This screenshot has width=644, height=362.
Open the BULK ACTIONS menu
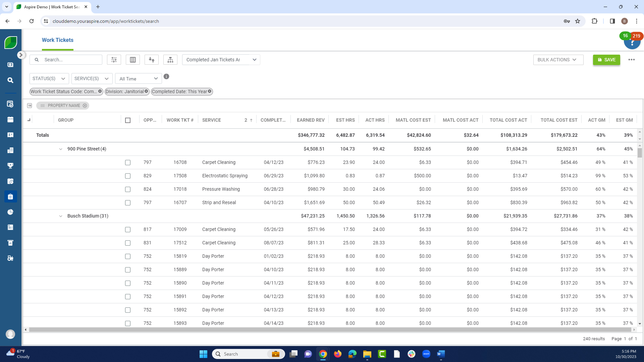pos(558,59)
